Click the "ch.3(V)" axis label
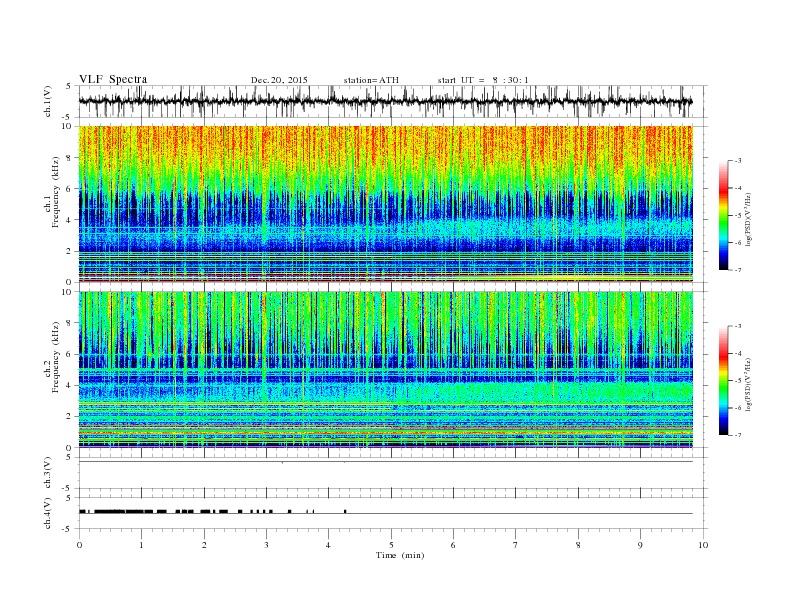 [x=48, y=474]
